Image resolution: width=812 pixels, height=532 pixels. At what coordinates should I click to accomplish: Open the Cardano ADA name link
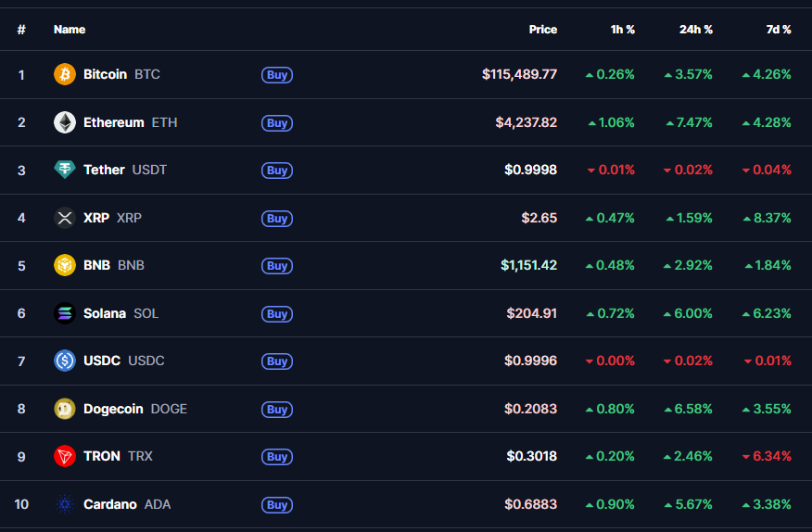coord(127,504)
